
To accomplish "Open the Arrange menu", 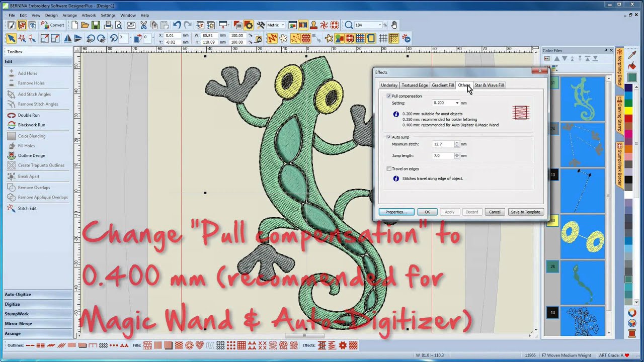I will 69,16.
